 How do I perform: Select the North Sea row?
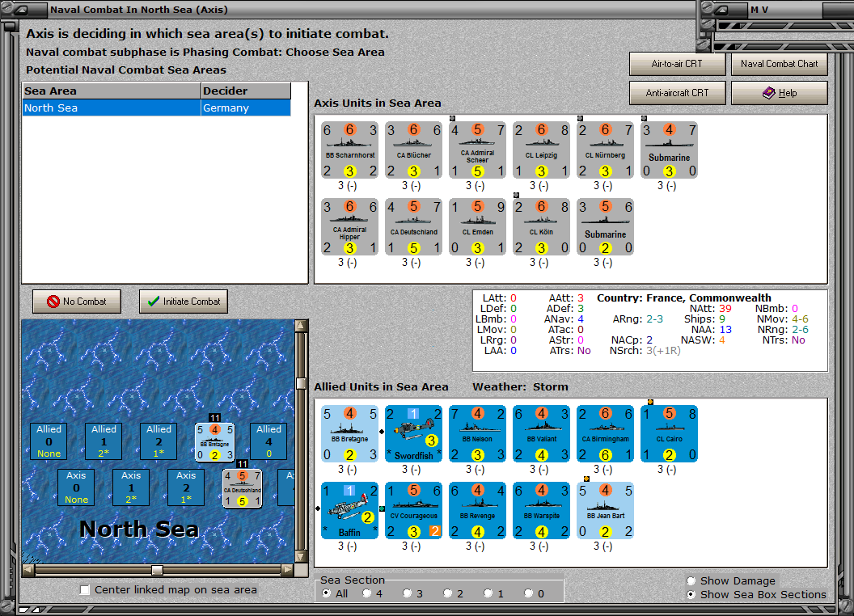click(x=157, y=108)
